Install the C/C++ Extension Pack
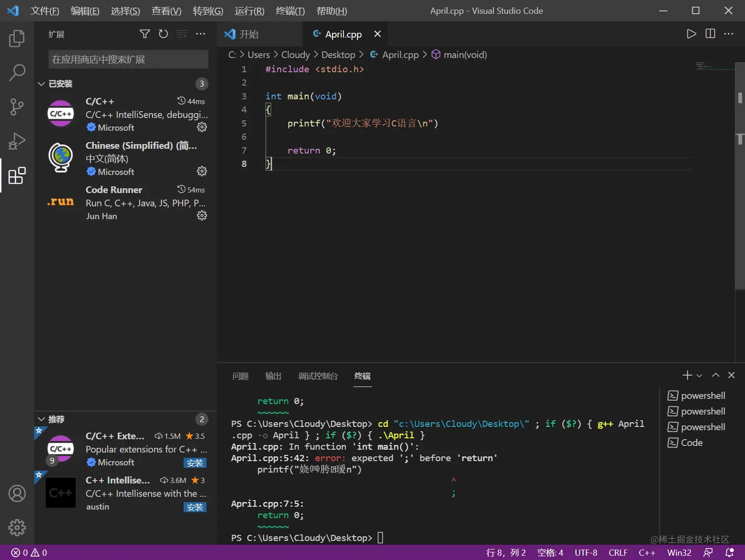 (x=195, y=463)
